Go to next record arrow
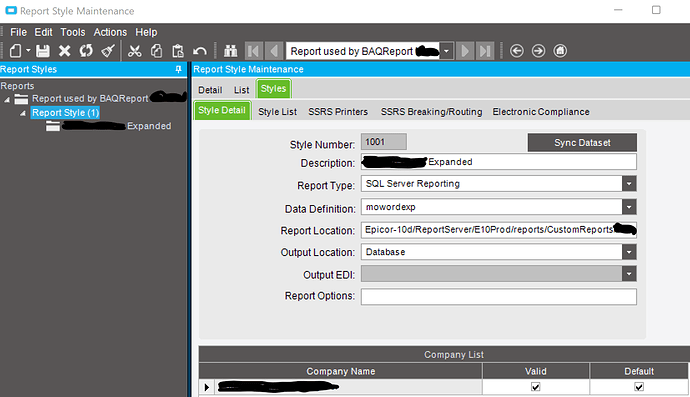The height and width of the screenshot is (397, 690). click(465, 51)
